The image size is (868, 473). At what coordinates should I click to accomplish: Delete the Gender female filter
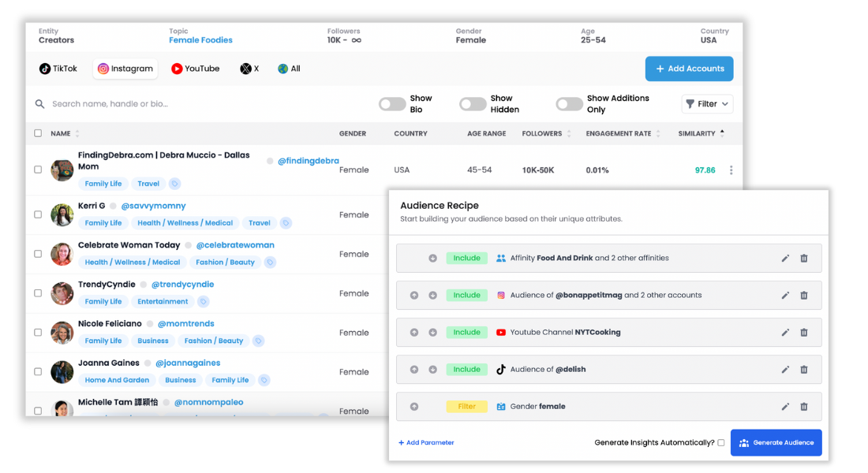[804, 407]
